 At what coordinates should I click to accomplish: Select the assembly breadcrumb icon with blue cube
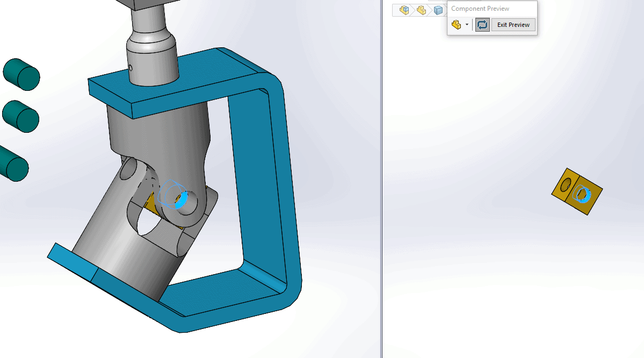404,10
